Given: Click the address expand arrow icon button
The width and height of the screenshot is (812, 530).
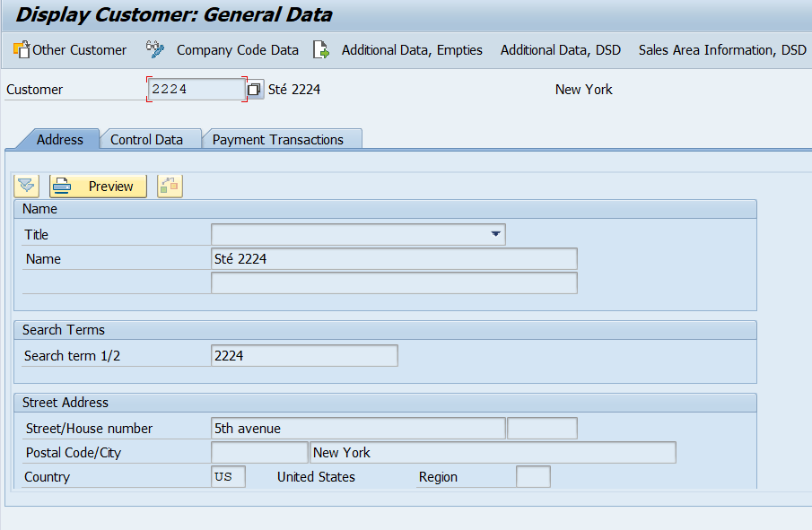Looking at the screenshot, I should (26, 186).
